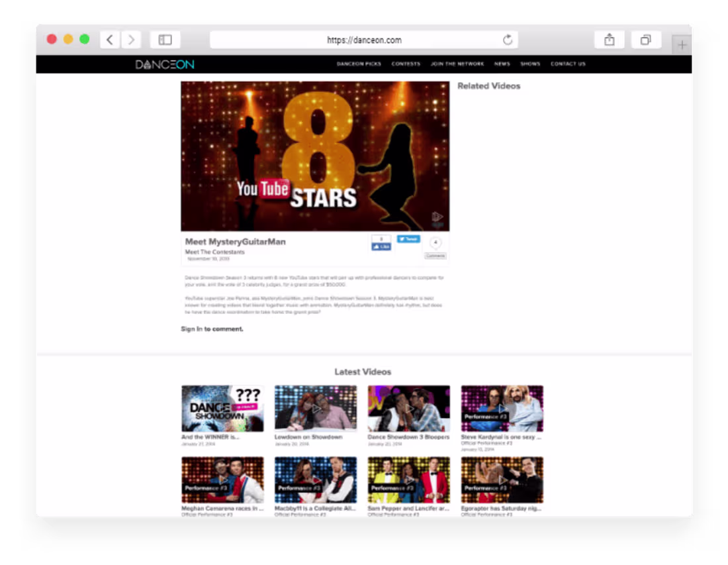Image resolution: width=728 pixels, height=565 pixels.
Task: Reload the page with the refresh icon
Action: click(x=508, y=40)
